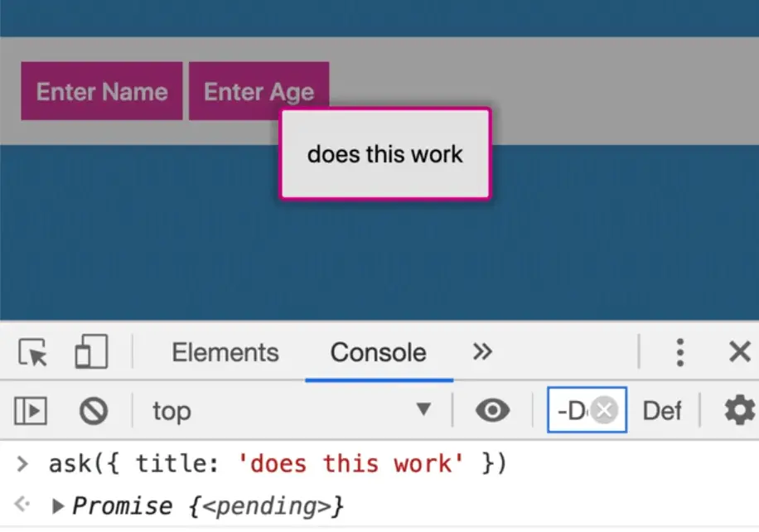Show more DevTools tabs
This screenshot has width=759, height=532.
pyautogui.click(x=482, y=352)
